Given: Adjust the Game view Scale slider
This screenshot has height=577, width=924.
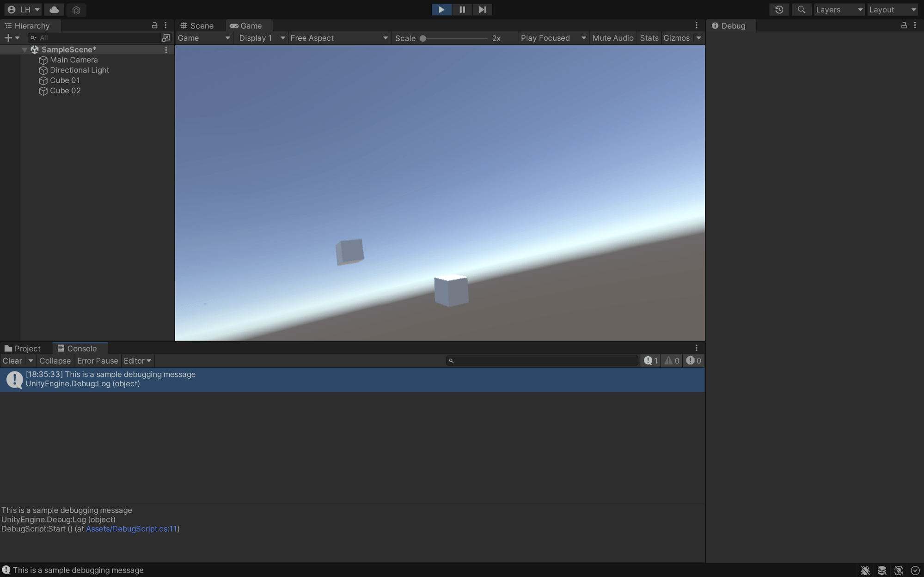Looking at the screenshot, I should 423,38.
